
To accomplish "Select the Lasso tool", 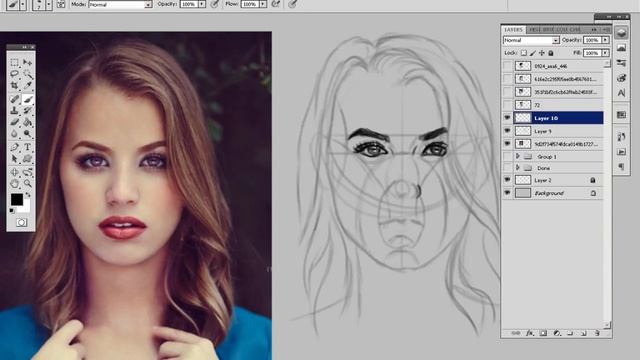I will (15, 74).
